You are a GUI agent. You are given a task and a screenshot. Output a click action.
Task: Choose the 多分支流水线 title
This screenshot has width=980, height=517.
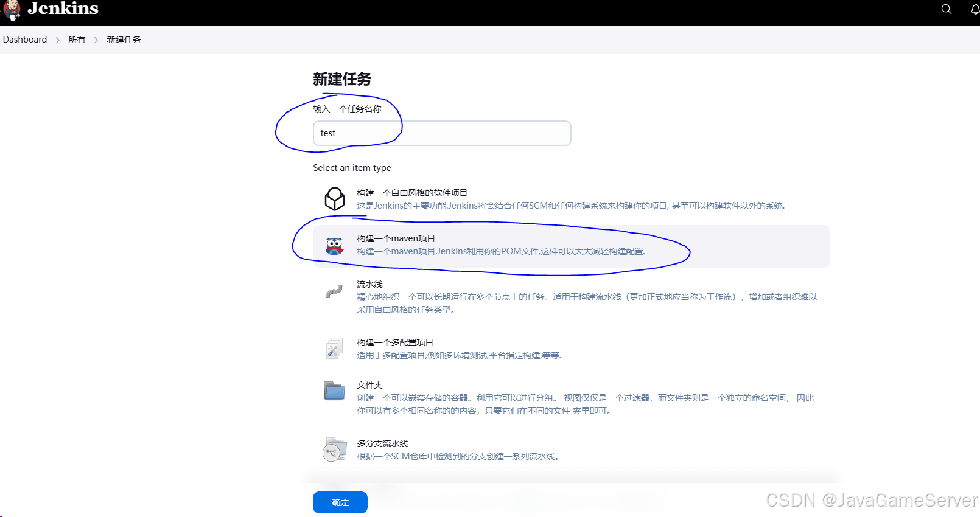(382, 443)
